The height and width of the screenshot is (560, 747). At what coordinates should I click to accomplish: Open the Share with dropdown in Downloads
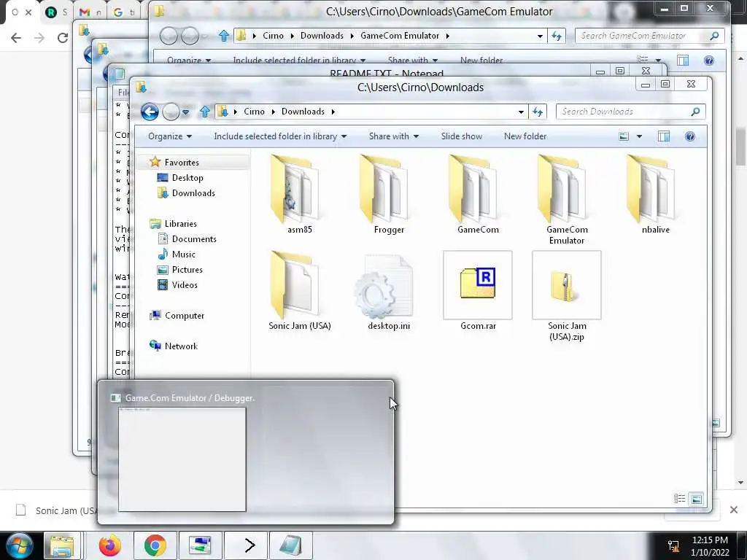pyautogui.click(x=393, y=136)
